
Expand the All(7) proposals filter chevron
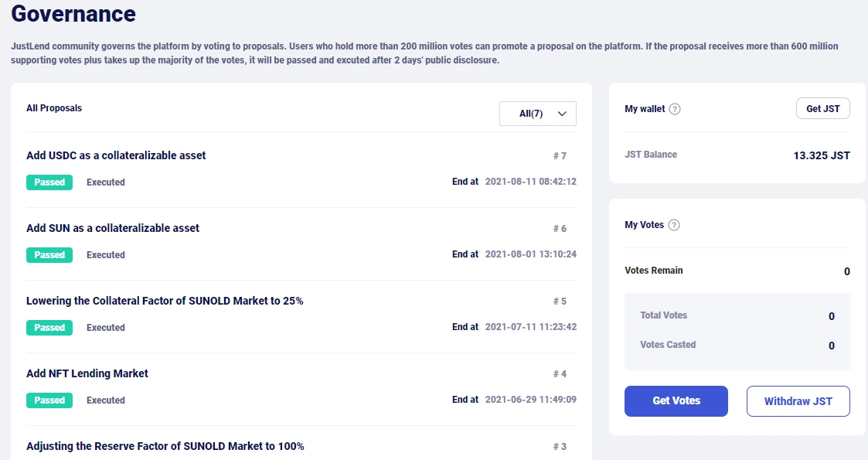pyautogui.click(x=562, y=114)
